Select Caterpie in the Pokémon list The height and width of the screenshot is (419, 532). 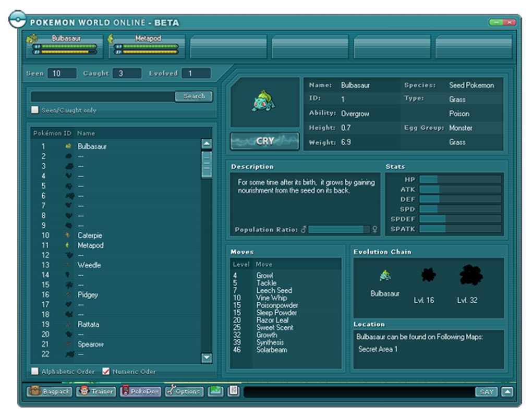click(115, 235)
